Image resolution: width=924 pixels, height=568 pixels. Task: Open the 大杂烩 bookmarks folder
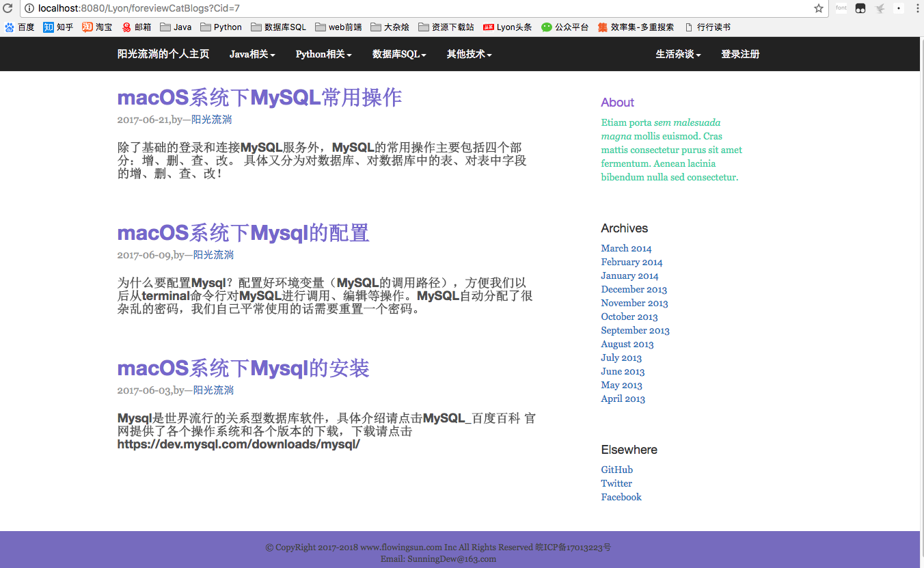390,27
